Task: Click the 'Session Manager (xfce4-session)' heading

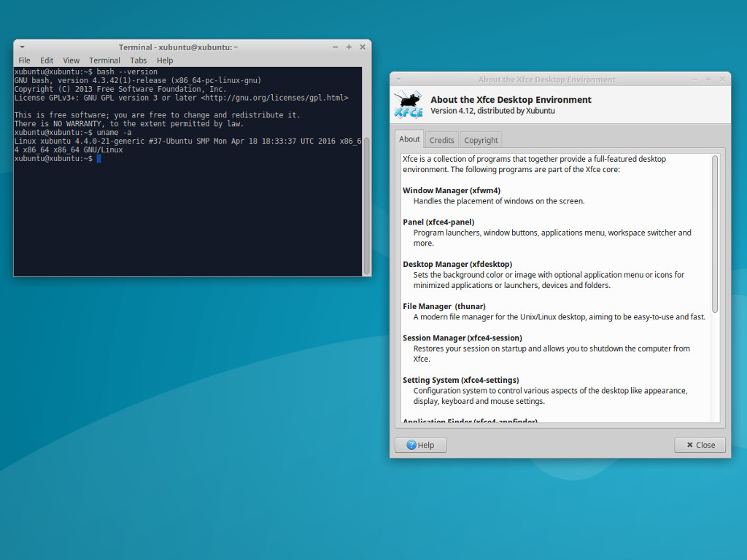Action: pyautogui.click(x=462, y=338)
